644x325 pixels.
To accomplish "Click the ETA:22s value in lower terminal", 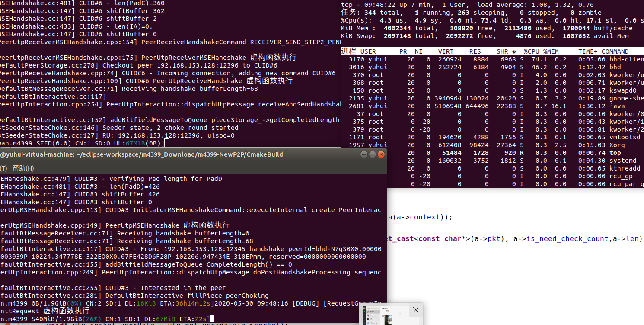I will [x=193, y=319].
